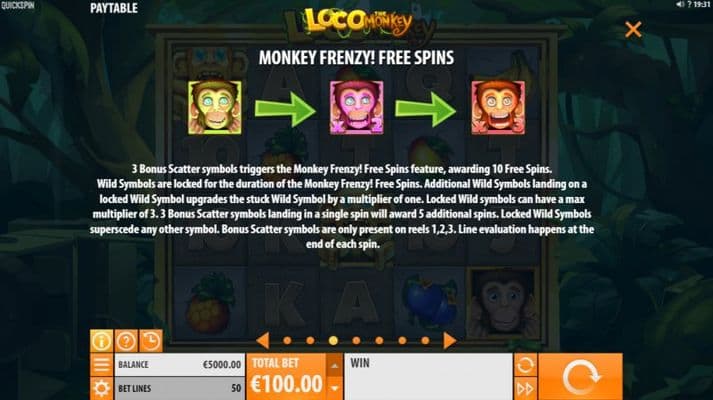Select the fourth paytable page dot
Image resolution: width=713 pixels, height=400 pixels.
click(x=356, y=340)
